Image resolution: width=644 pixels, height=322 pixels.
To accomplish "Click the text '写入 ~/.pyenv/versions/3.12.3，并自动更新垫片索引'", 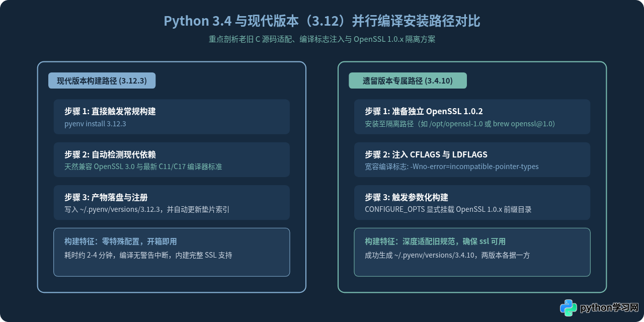I will pos(147,209).
